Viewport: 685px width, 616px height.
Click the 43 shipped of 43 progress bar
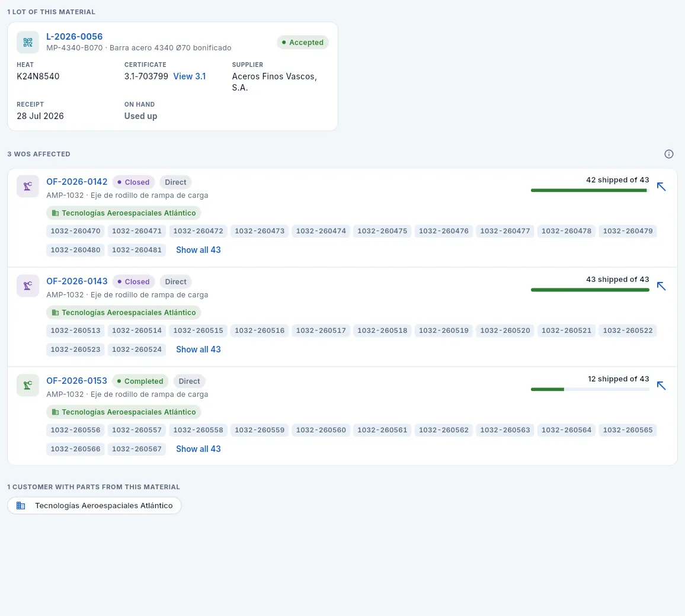click(590, 290)
